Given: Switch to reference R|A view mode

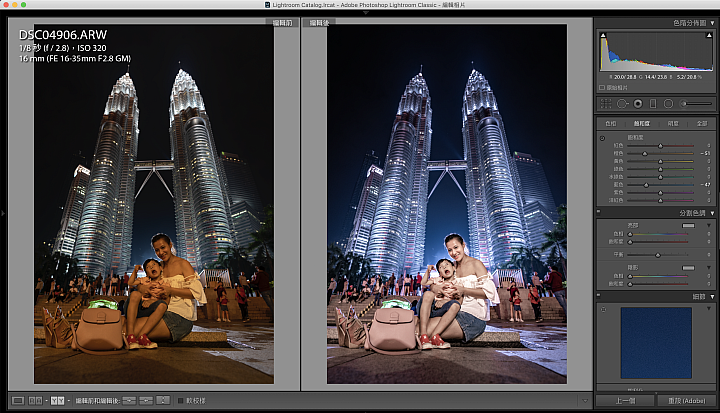Looking at the screenshot, I should pos(35,401).
